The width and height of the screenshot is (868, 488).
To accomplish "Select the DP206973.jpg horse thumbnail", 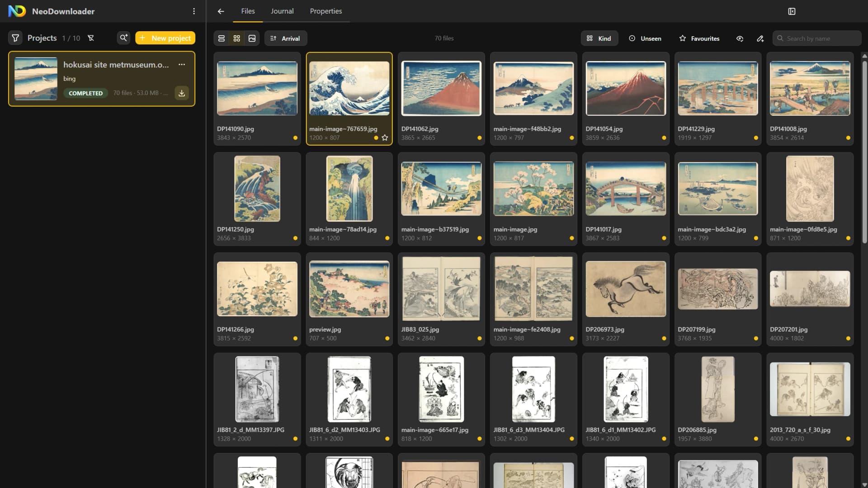I will point(626,289).
